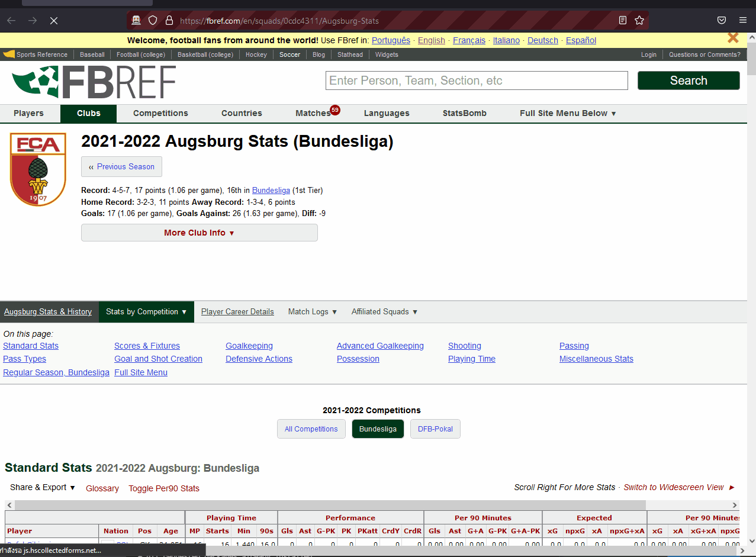Jump to Shooting section
The width and height of the screenshot is (756, 557).
coord(465,346)
